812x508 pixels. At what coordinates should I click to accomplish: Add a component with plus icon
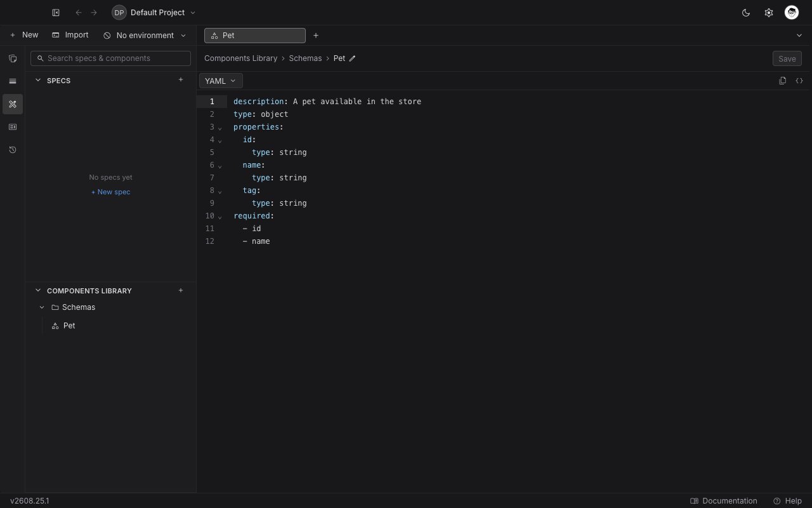coord(181,290)
